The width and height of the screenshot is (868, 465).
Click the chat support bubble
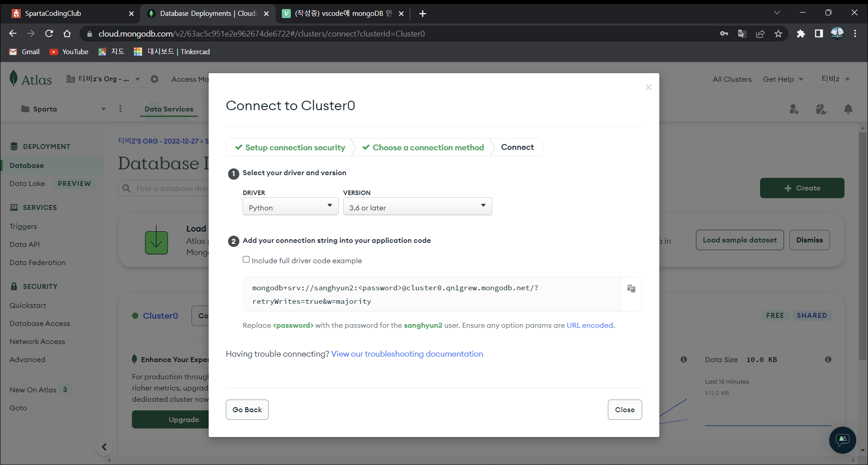(842, 440)
